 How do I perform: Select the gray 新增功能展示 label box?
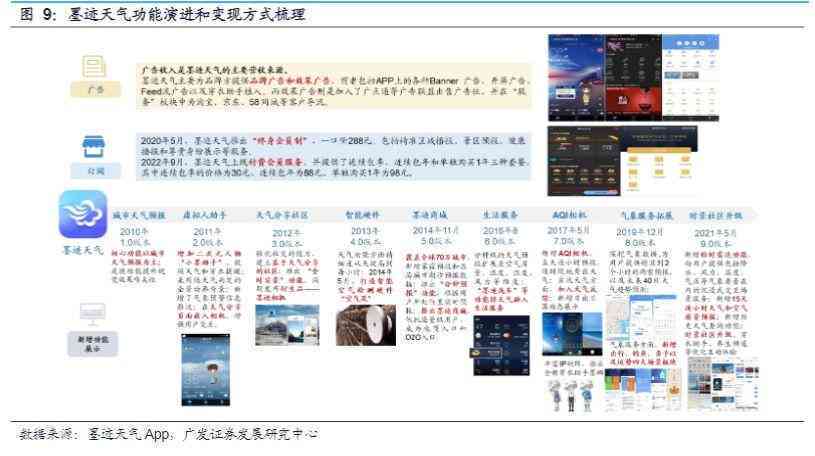[93, 344]
